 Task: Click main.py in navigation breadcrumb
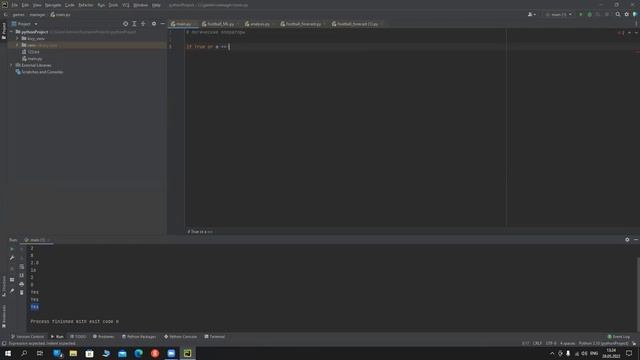coord(60,15)
